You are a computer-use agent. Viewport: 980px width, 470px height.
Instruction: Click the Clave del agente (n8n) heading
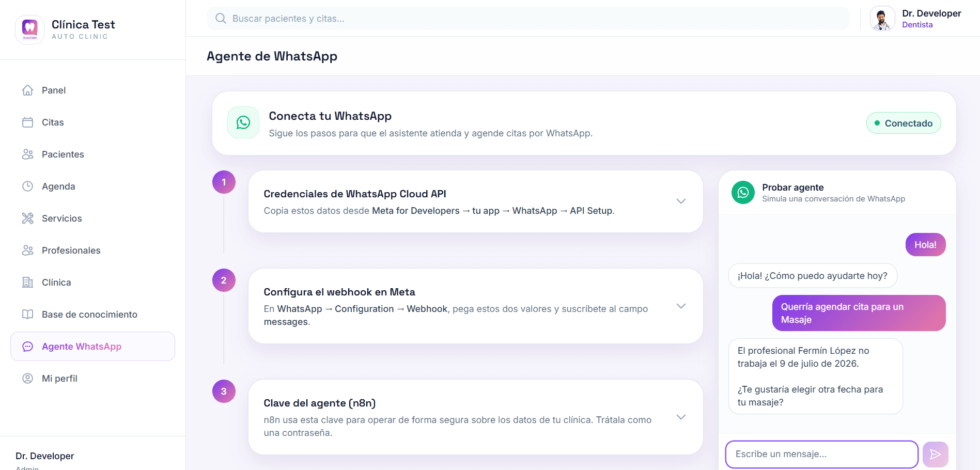click(320, 403)
